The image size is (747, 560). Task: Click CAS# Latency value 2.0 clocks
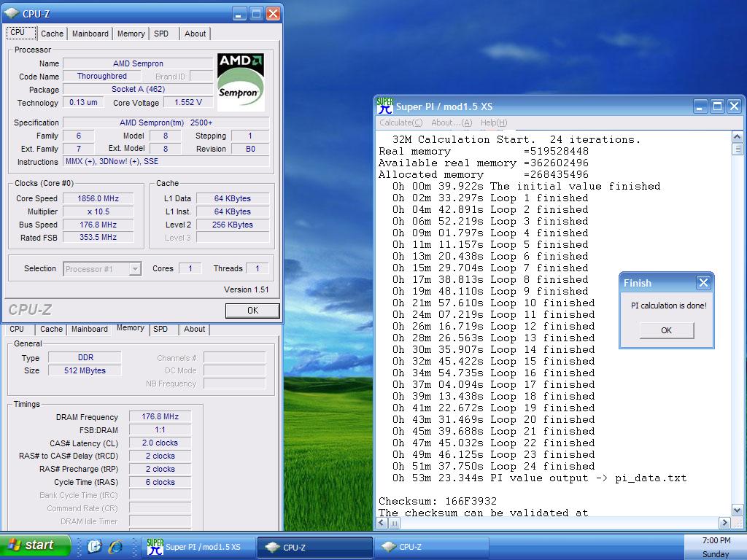(160, 443)
